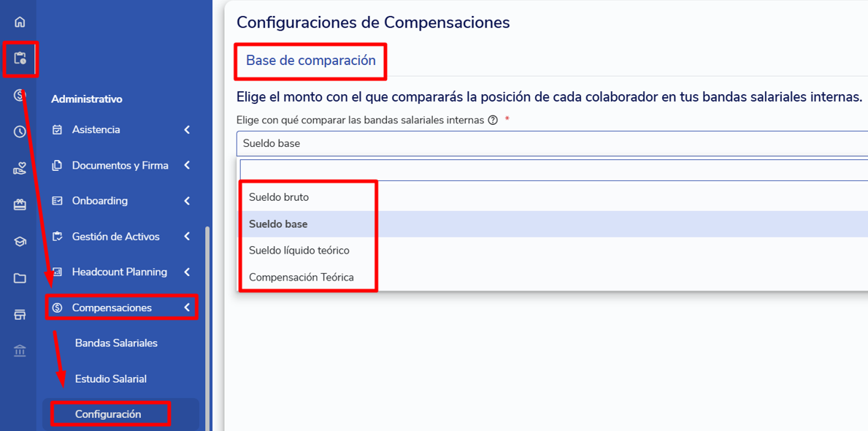Screen dimensions: 868x431
Task: Click the dropdown search input field
Action: tap(553, 170)
